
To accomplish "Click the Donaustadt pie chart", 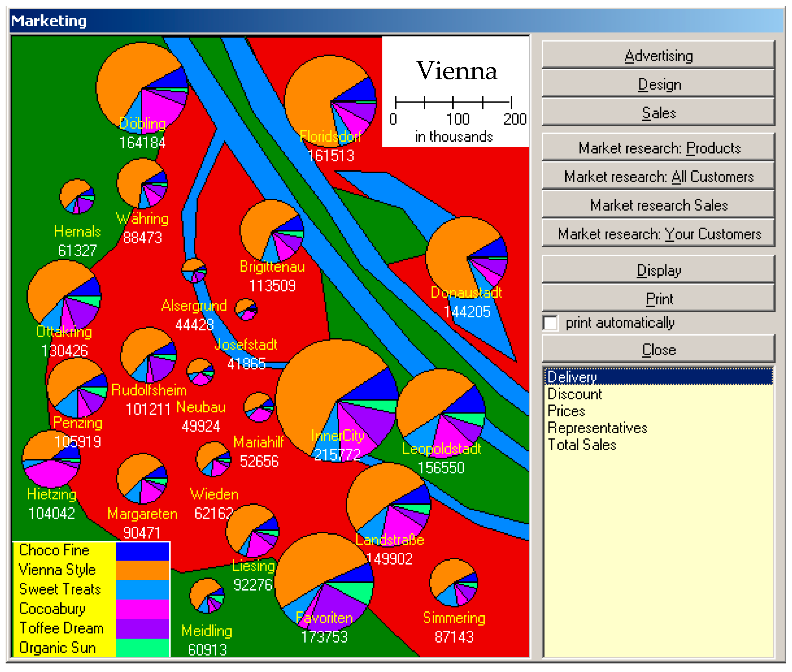I will pyautogui.click(x=467, y=258).
